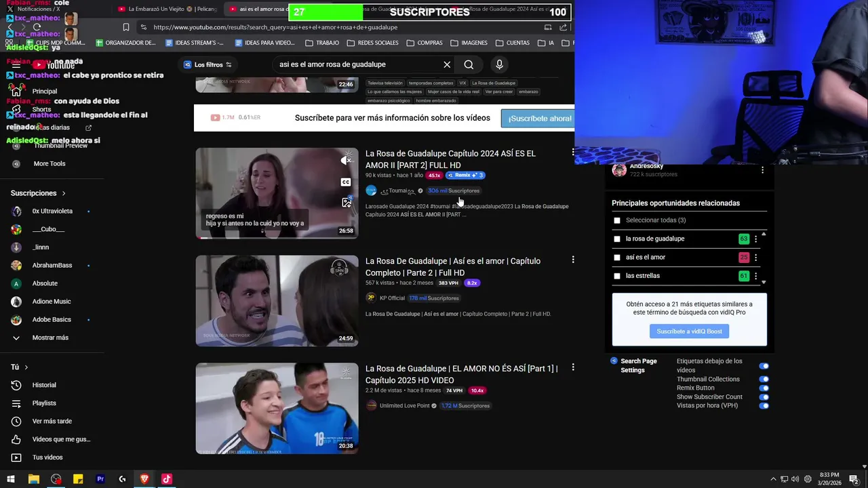The width and height of the screenshot is (868, 488).
Task: Play the EL AMOR NO ÉS ASÍ thumbnail
Action: [x=277, y=408]
